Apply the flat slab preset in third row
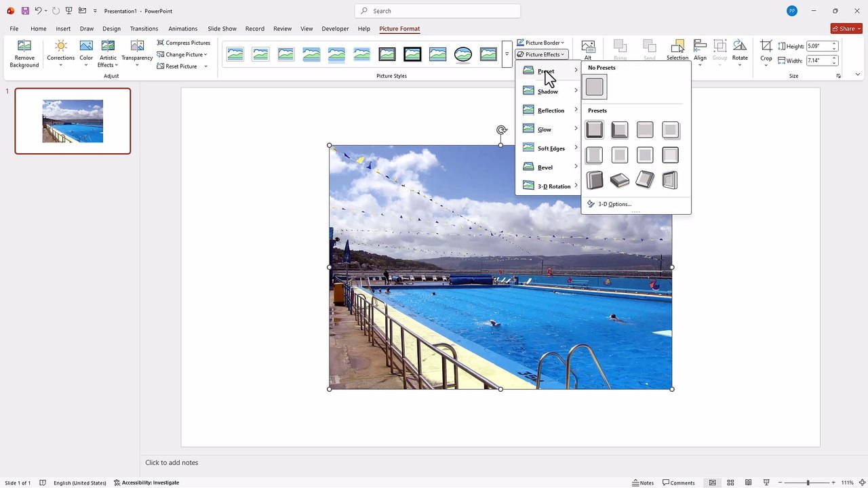Viewport: 868px width, 488px height. point(619,180)
